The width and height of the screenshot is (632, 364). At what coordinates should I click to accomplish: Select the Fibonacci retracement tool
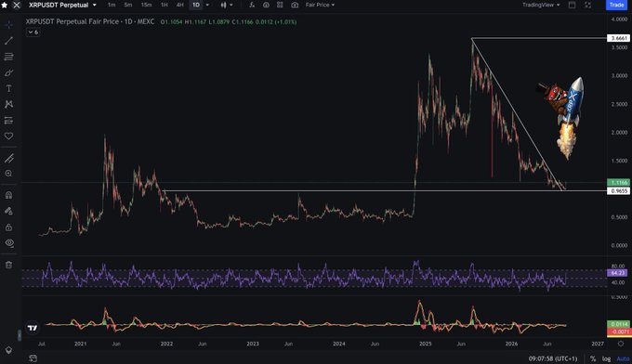[8, 57]
